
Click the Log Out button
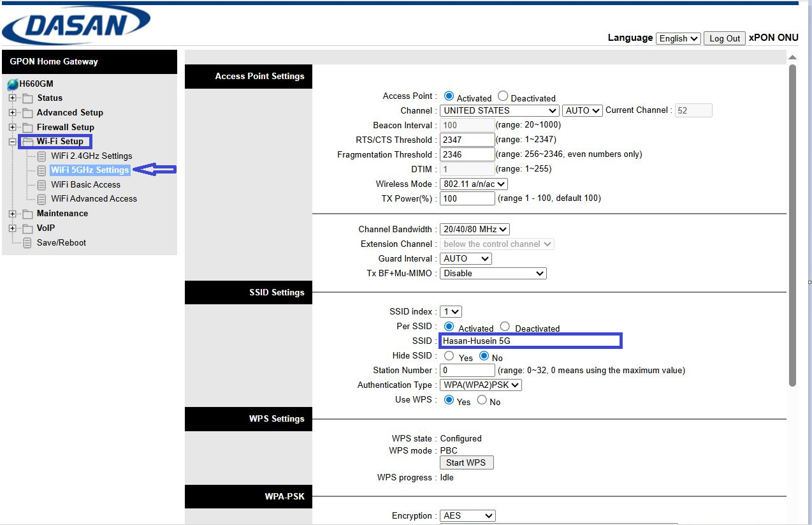725,38
